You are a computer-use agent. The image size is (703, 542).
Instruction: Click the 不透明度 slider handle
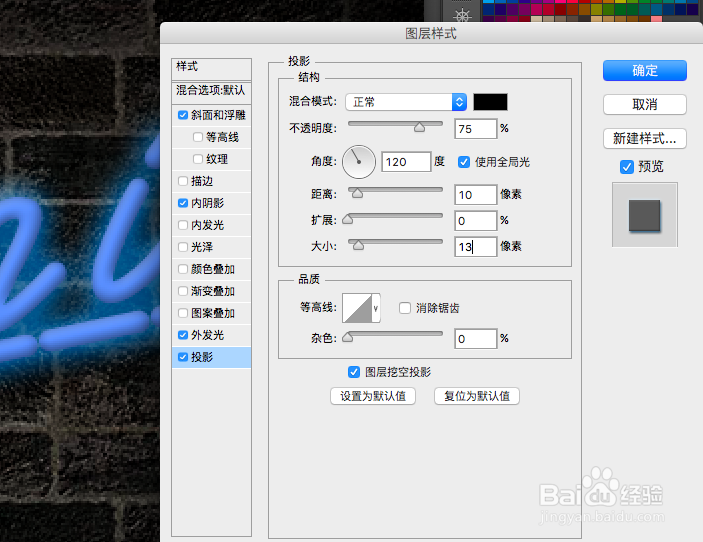(x=419, y=128)
